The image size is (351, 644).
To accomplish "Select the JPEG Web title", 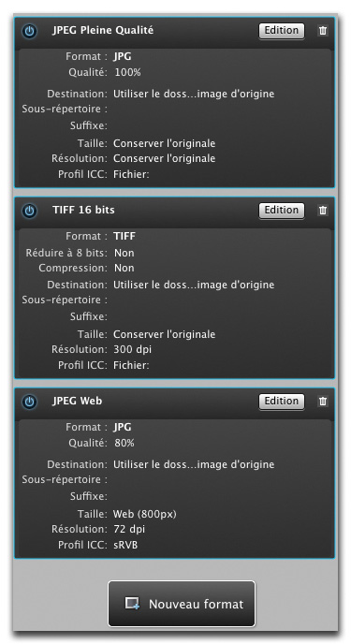I will tap(77, 401).
